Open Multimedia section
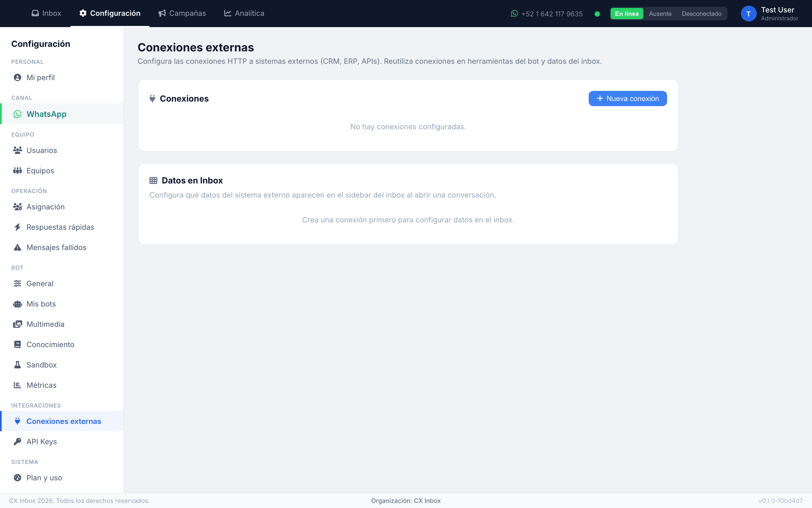Screen dimensions: 812x508 (x=62, y=324)
